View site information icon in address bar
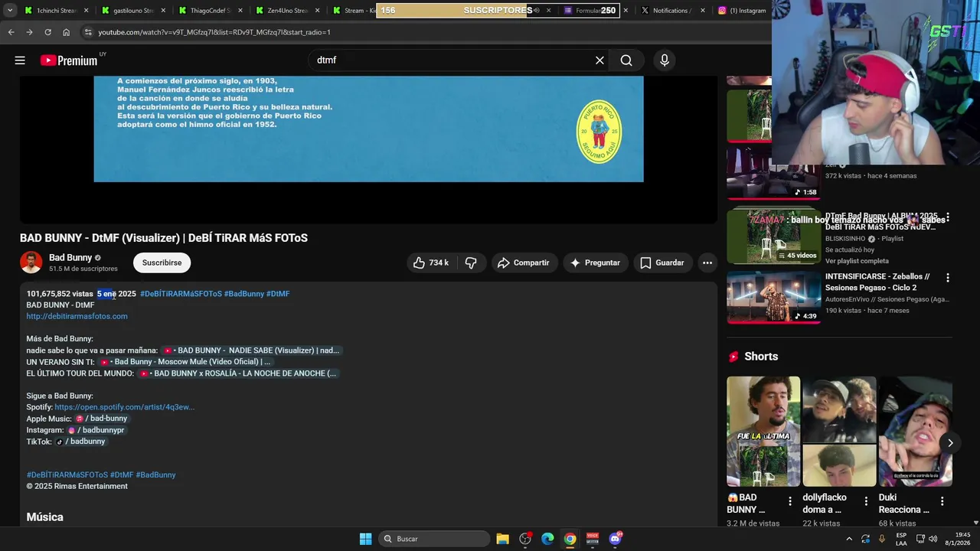The image size is (980, 551). tap(88, 32)
